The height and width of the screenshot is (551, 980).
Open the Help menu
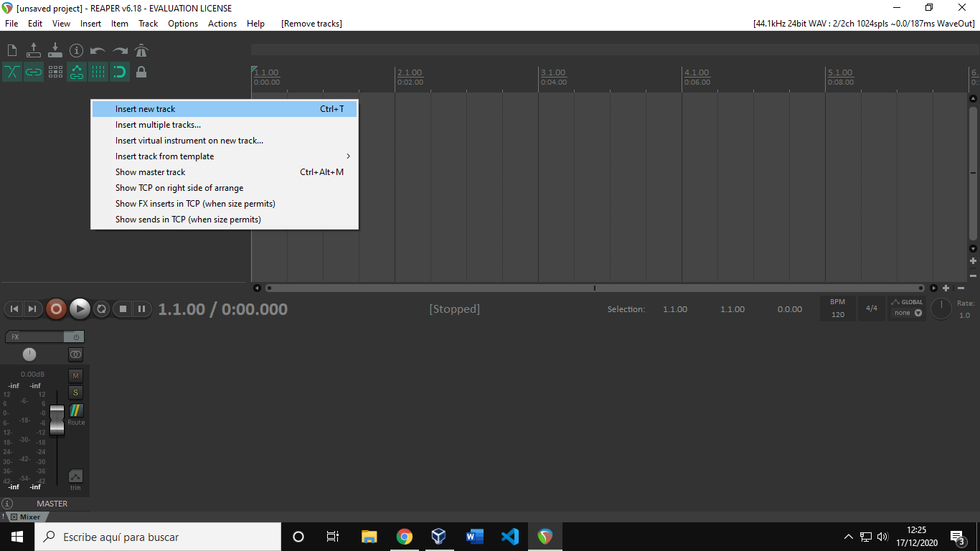[256, 24]
